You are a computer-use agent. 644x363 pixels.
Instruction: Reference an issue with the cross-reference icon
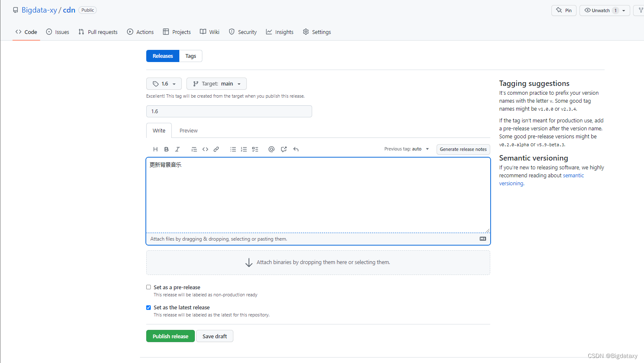click(284, 149)
